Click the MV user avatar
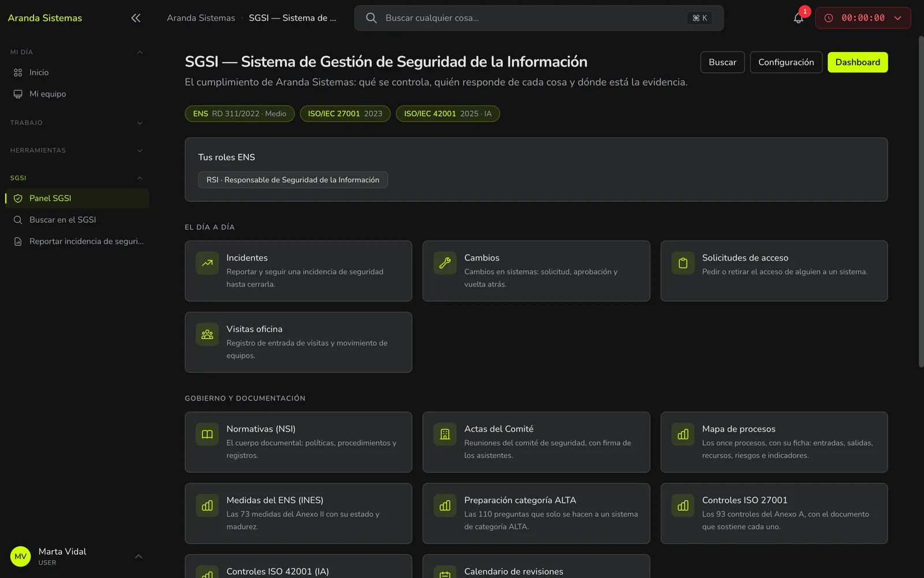The image size is (924, 578). tap(21, 557)
